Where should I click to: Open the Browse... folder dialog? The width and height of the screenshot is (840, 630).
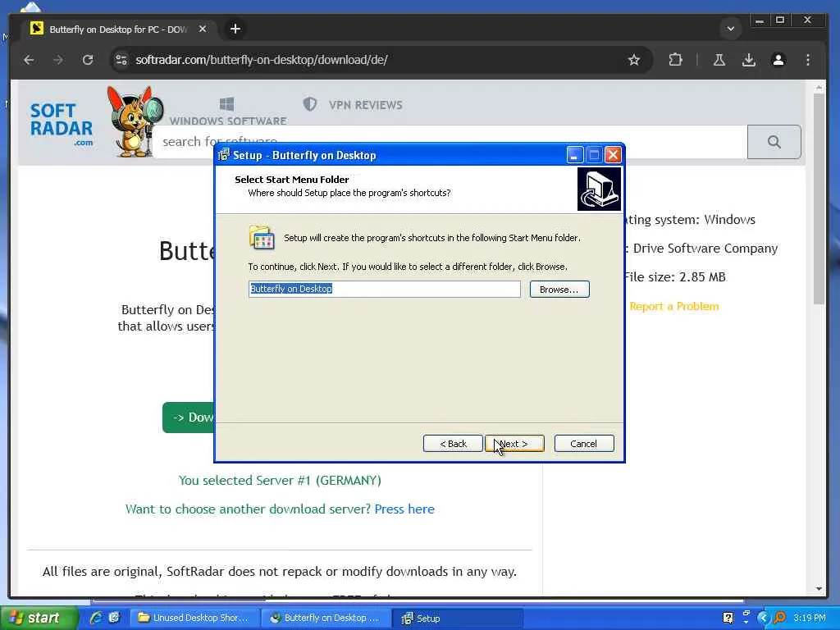click(x=559, y=290)
